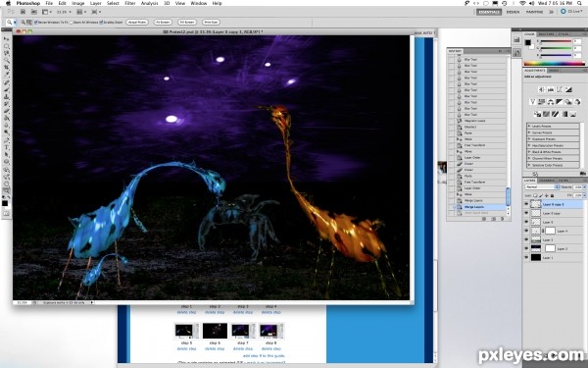Screen dimensions: 588x368
Task: Click the red R color slider
Action: (x=556, y=41)
